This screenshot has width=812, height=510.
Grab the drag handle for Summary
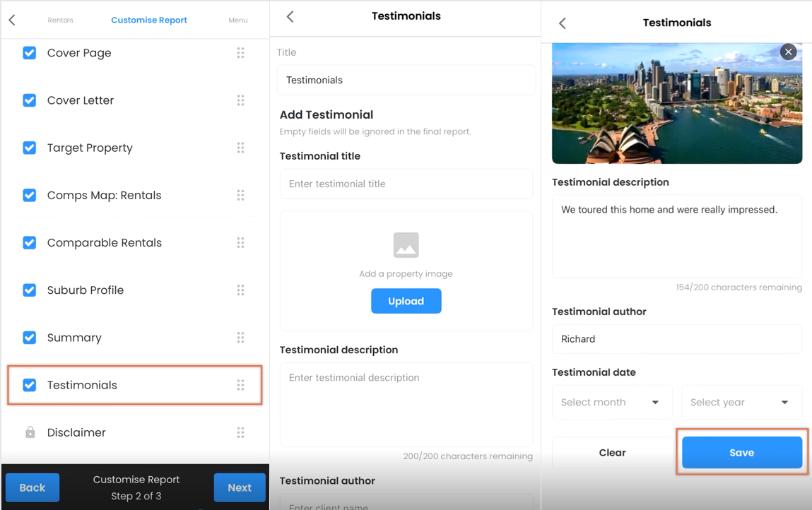240,338
